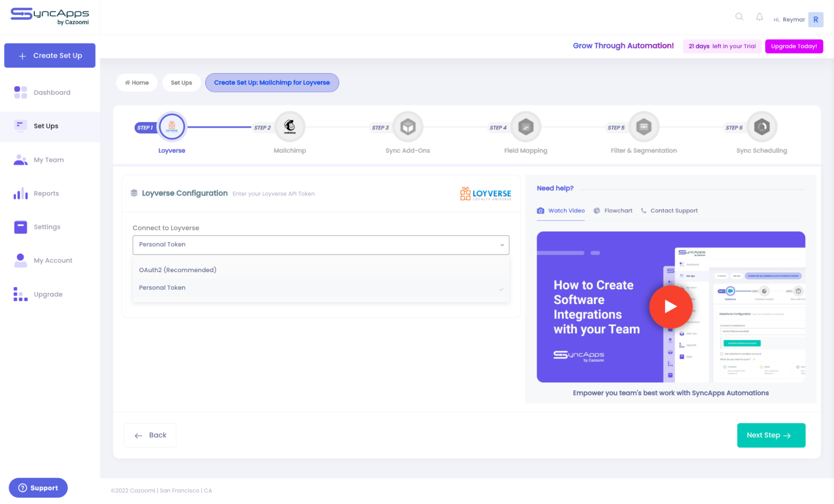Click Create Set Up: Mailchimp for Loyverse breadcrumb
Image resolution: width=834 pixels, height=504 pixels.
point(272,83)
